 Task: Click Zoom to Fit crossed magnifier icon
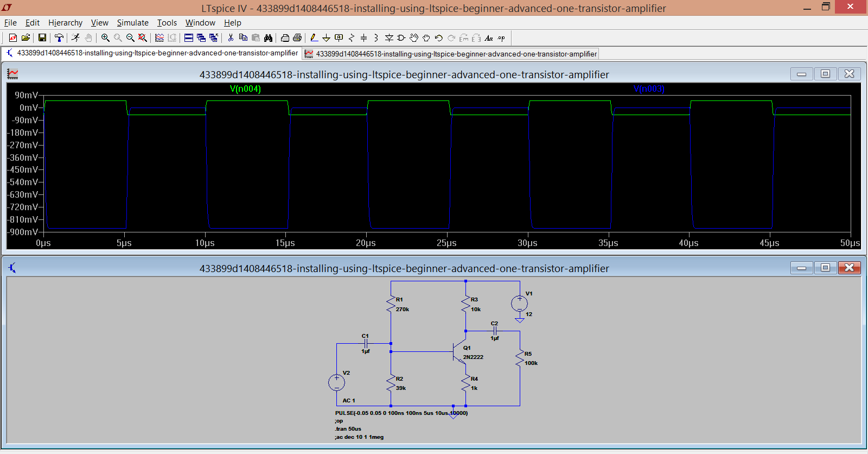pos(143,37)
